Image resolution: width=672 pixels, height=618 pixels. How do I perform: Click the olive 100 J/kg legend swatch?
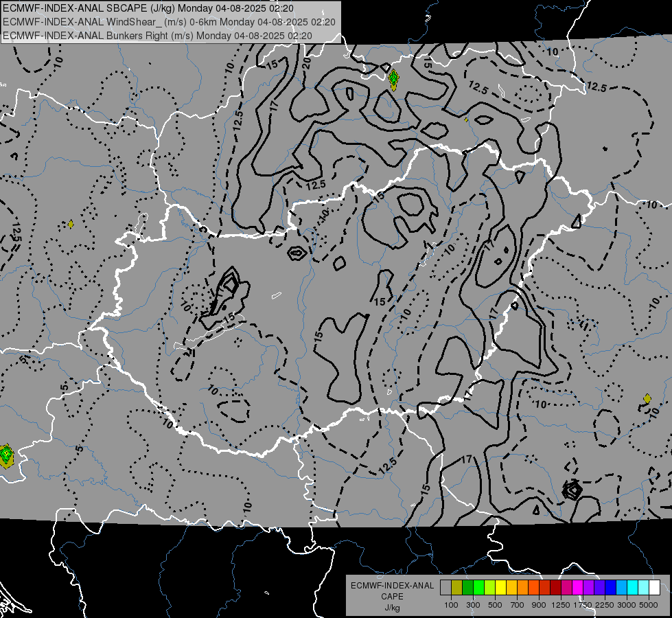pyautogui.click(x=456, y=587)
